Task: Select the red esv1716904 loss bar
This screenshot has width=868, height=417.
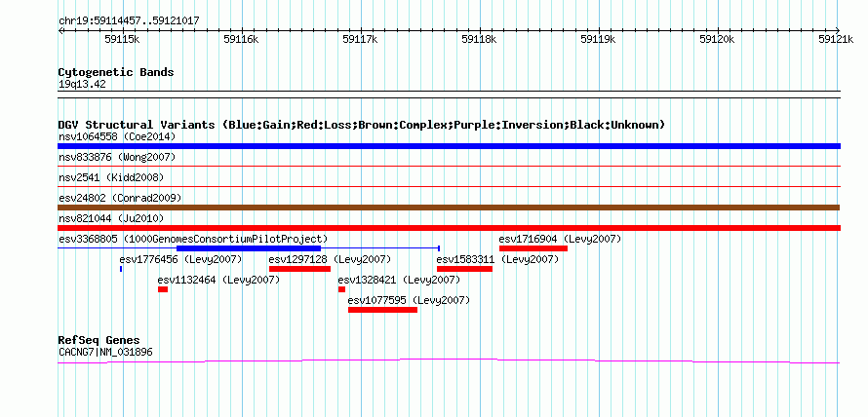Action: pyautogui.click(x=533, y=248)
